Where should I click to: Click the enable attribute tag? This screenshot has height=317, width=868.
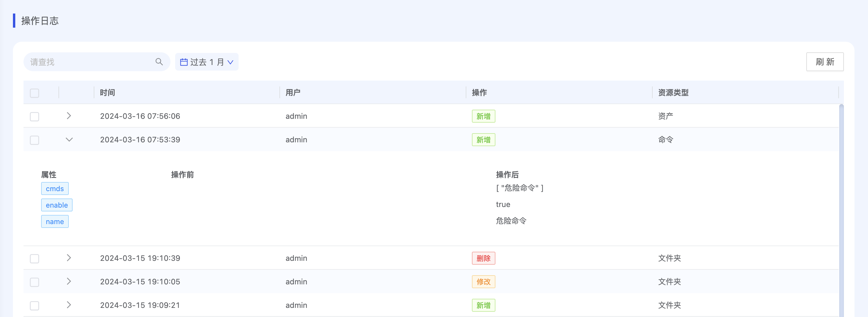[57, 205]
